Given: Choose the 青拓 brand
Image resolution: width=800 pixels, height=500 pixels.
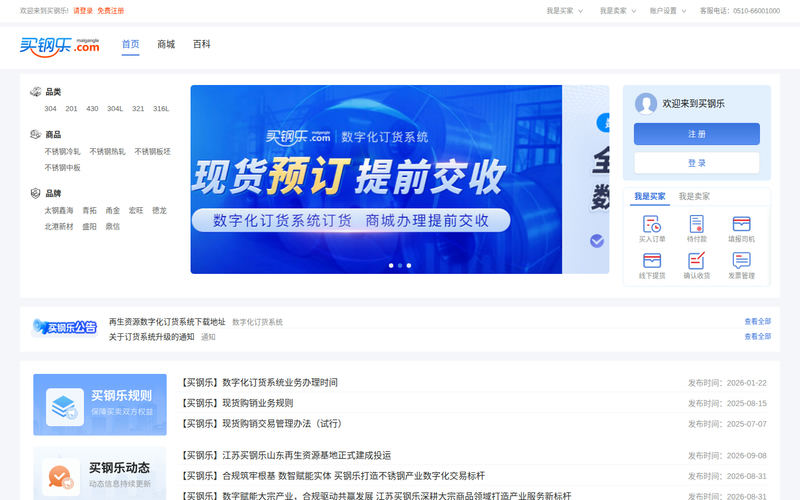Looking at the screenshot, I should click(89, 210).
